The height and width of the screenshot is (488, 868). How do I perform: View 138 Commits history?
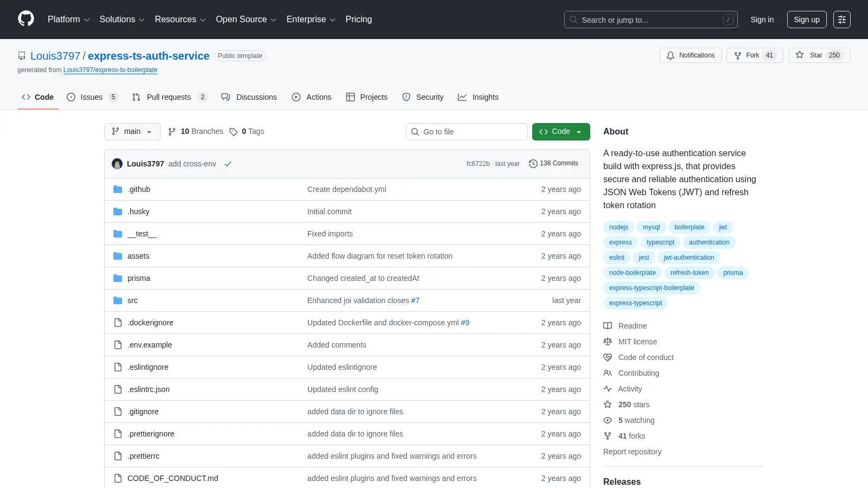[553, 163]
